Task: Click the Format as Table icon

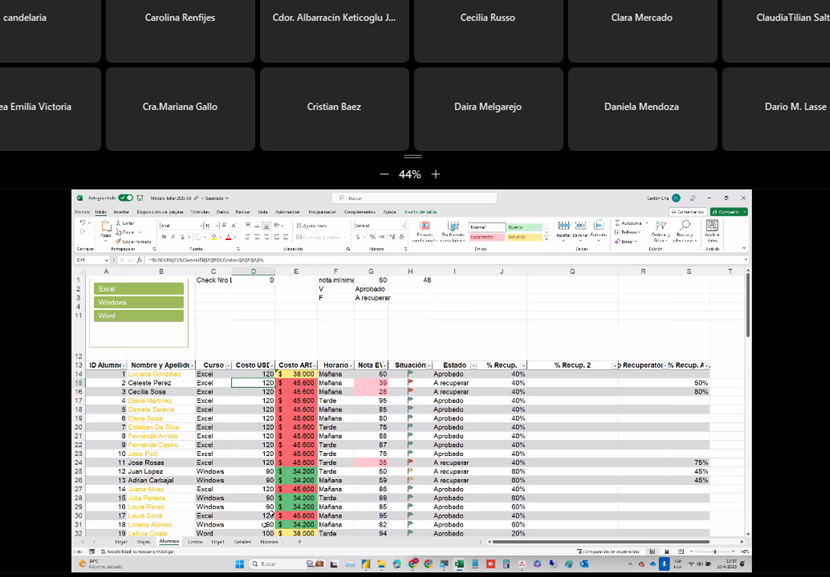Action: click(x=453, y=226)
